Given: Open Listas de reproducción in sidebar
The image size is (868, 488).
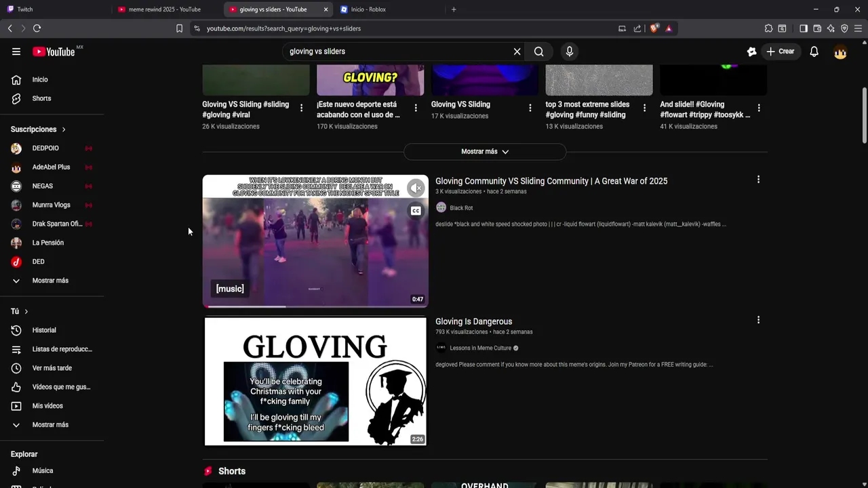Looking at the screenshot, I should pyautogui.click(x=52, y=349).
